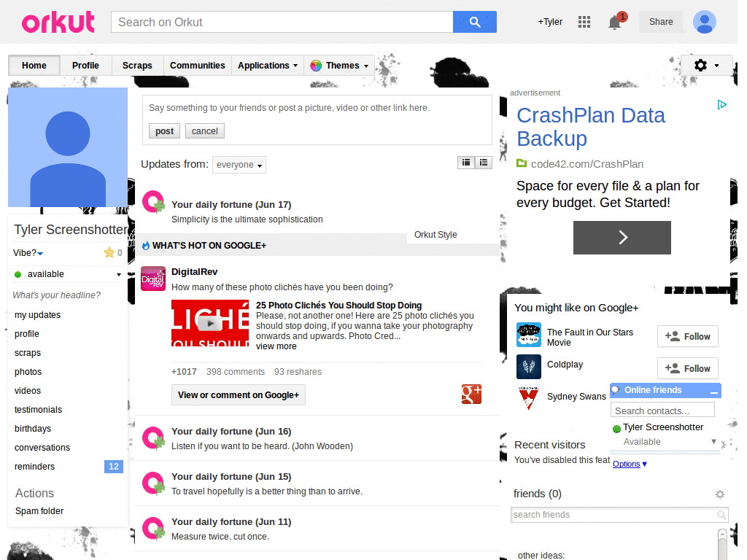Click the blue search magnifier button
The width and height of the screenshot is (747, 560).
[x=474, y=22]
